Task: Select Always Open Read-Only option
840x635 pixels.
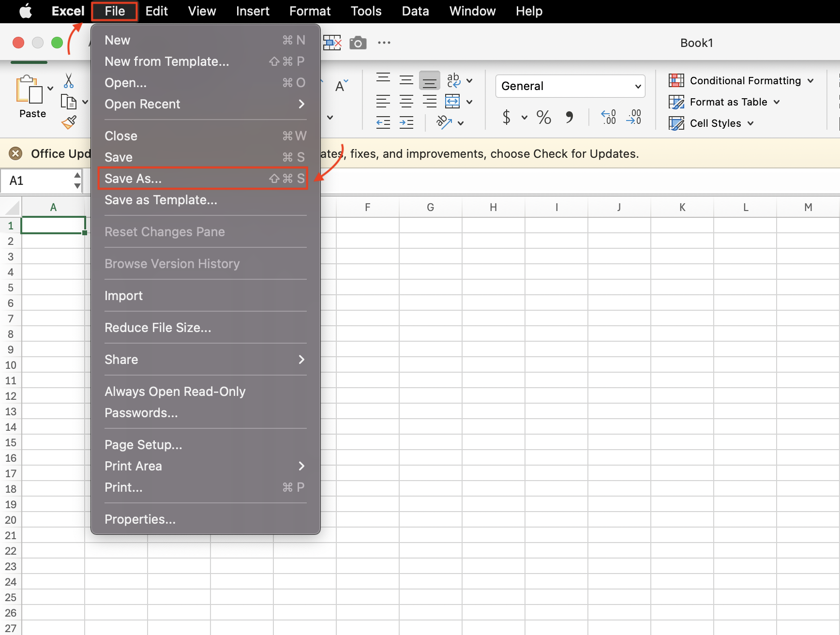Action: click(x=205, y=392)
